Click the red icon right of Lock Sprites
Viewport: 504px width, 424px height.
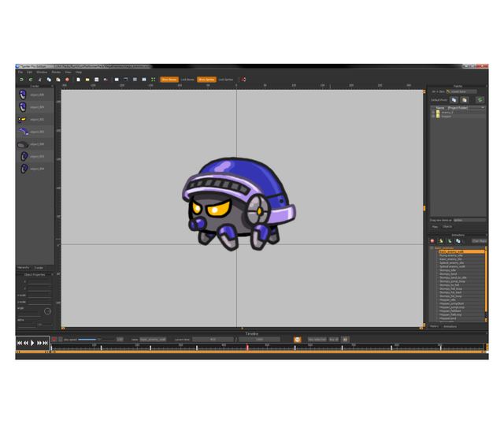click(243, 80)
